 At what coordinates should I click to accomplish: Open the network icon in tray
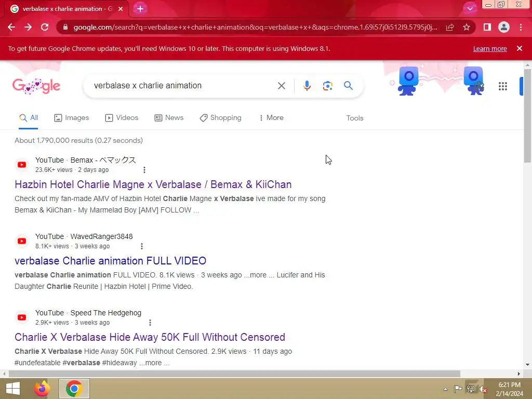click(x=470, y=389)
